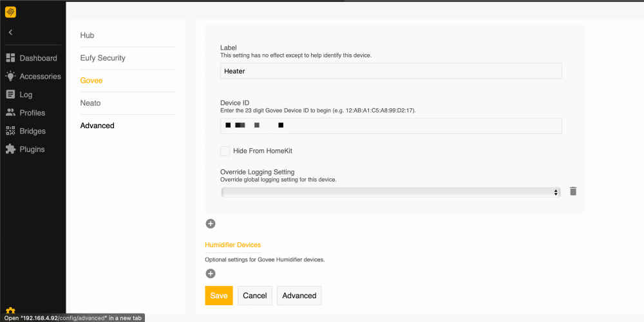Viewport: 644px width, 322px height.
Task: Click the orange Save button
Action: [218, 296]
